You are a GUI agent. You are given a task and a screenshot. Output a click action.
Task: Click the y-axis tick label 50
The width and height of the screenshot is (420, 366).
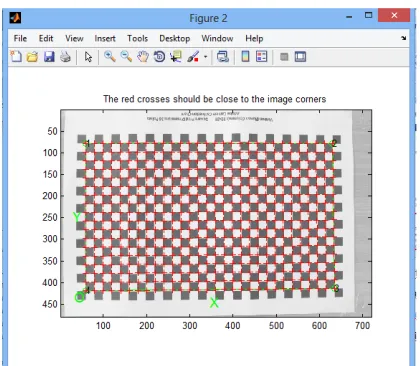52,131
